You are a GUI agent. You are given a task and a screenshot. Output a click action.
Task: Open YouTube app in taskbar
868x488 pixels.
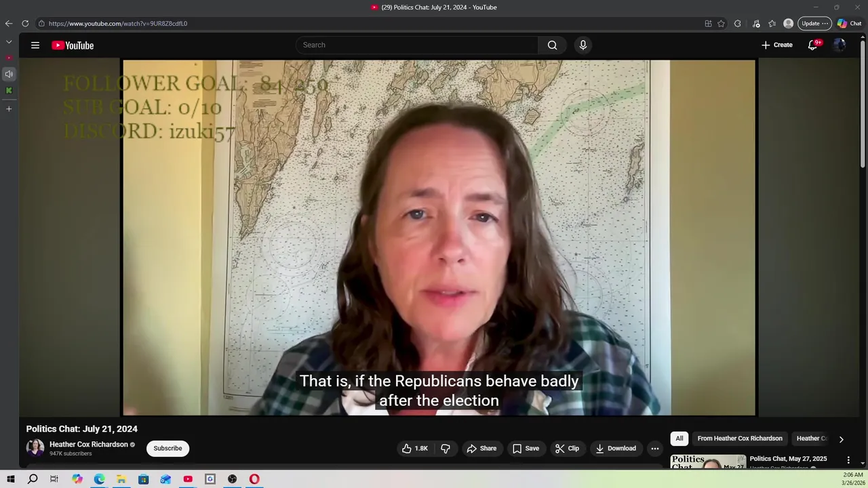point(188,479)
